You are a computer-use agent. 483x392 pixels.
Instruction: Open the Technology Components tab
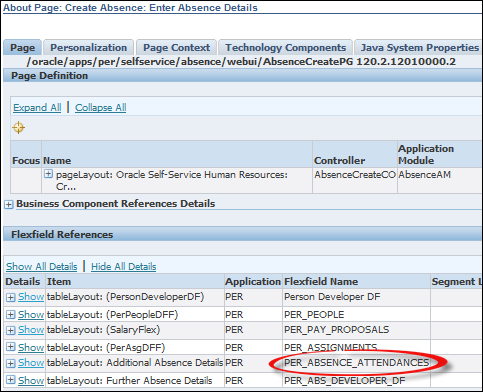(285, 48)
